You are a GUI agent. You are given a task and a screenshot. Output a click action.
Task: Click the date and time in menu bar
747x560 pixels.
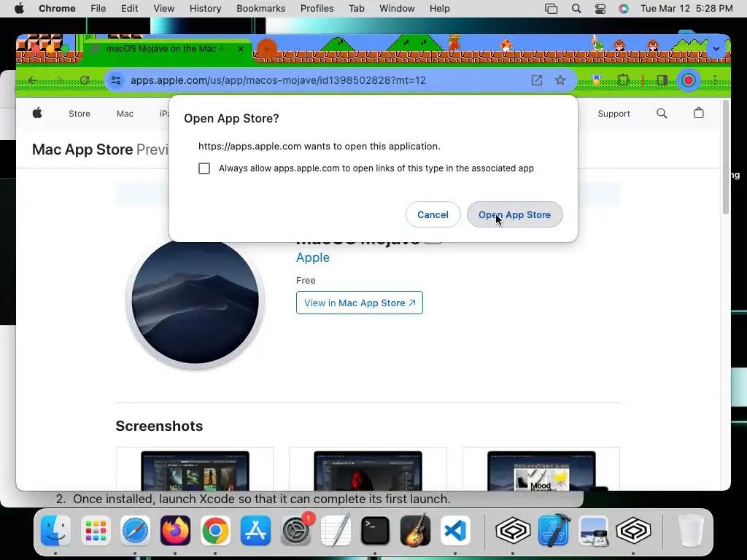pos(686,9)
